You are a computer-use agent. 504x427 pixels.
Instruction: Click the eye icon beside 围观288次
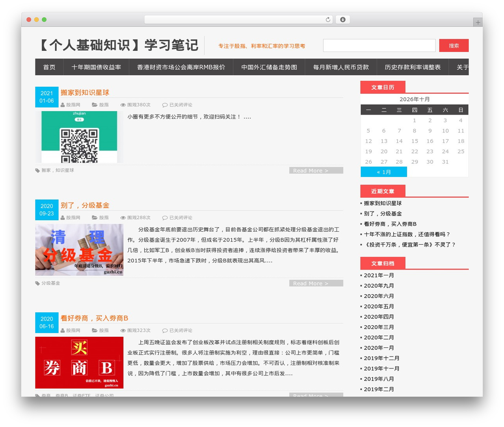click(x=123, y=217)
